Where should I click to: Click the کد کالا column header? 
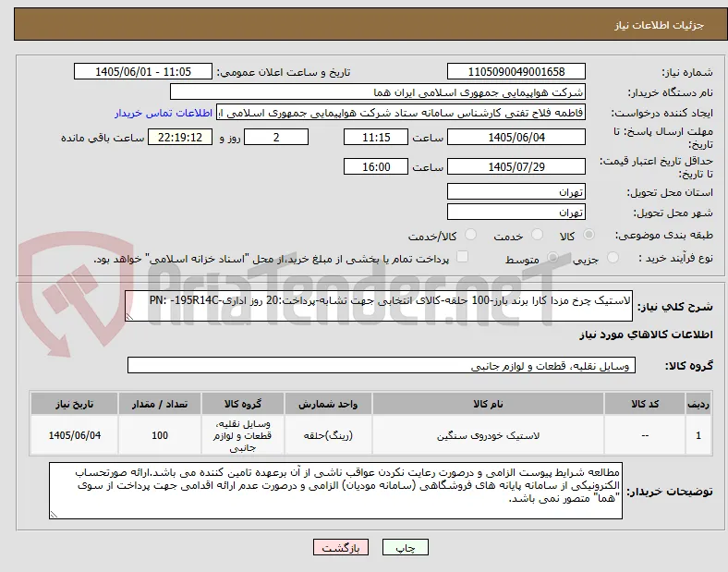click(x=645, y=404)
